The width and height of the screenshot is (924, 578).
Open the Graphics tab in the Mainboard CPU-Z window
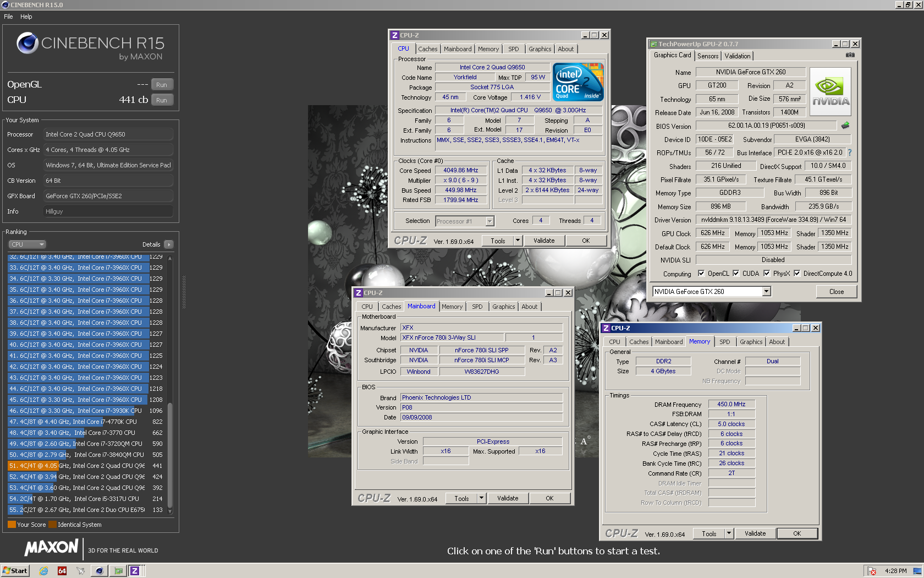tap(503, 307)
